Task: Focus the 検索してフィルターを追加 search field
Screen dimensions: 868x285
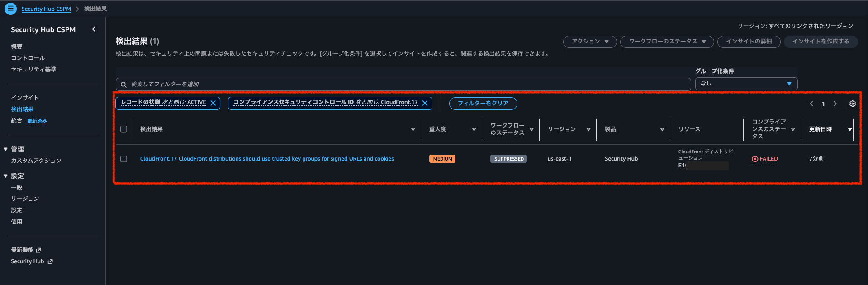Action: pos(403,84)
